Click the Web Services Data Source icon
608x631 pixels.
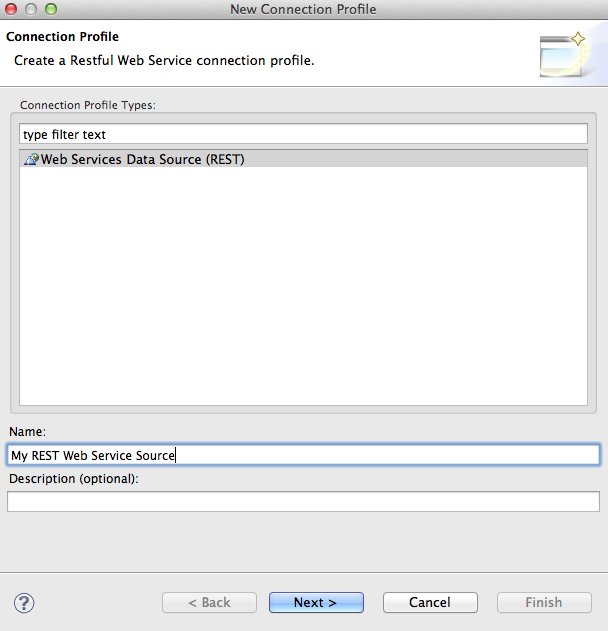(x=31, y=159)
